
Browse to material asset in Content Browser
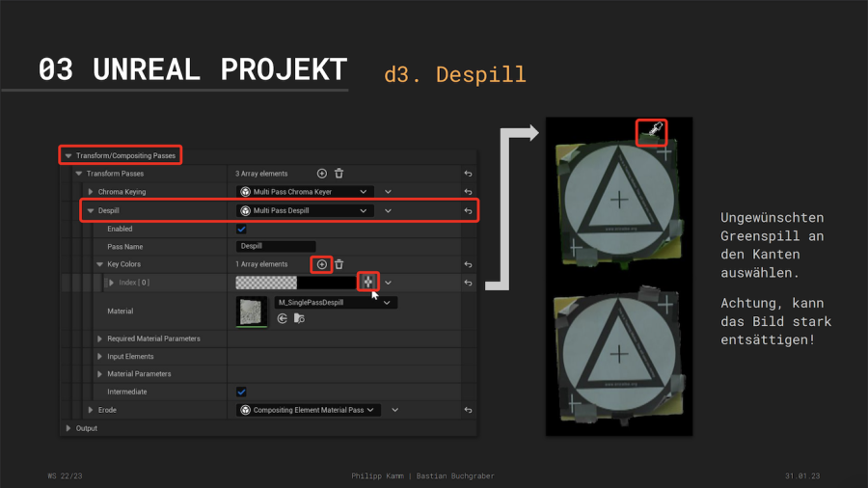click(299, 318)
